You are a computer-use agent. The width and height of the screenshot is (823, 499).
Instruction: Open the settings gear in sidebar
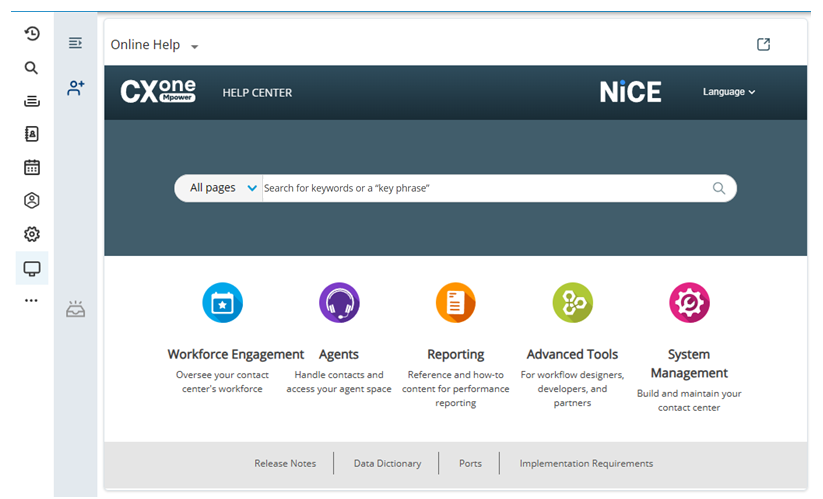pos(32,234)
